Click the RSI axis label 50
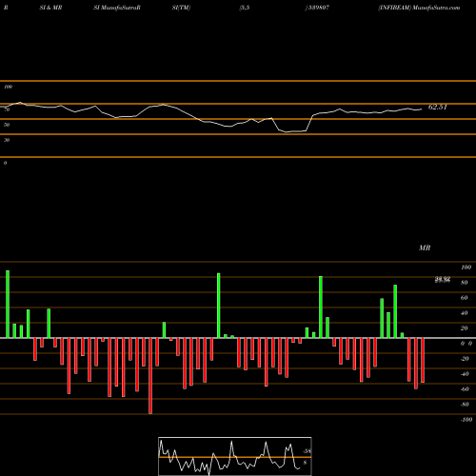Image resolution: width=476 pixels, height=476 pixels. pyautogui.click(x=7, y=125)
